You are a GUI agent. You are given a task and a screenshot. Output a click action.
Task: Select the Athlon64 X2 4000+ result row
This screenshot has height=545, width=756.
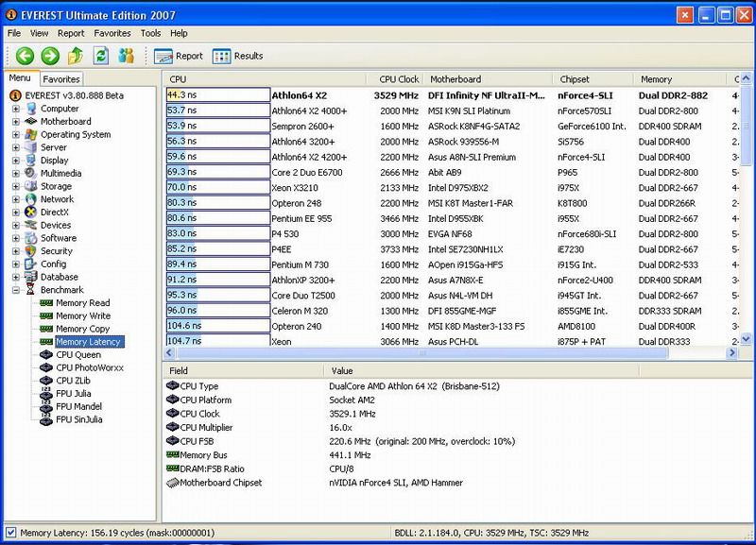(x=453, y=111)
